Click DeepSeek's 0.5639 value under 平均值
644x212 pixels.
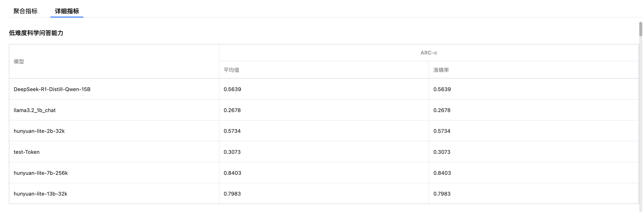[232, 89]
